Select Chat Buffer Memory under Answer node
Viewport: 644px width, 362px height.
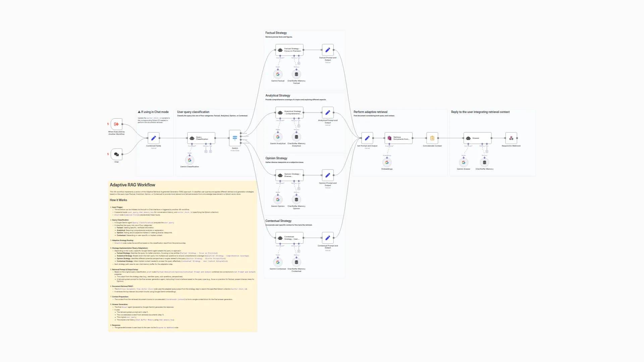[484, 163]
